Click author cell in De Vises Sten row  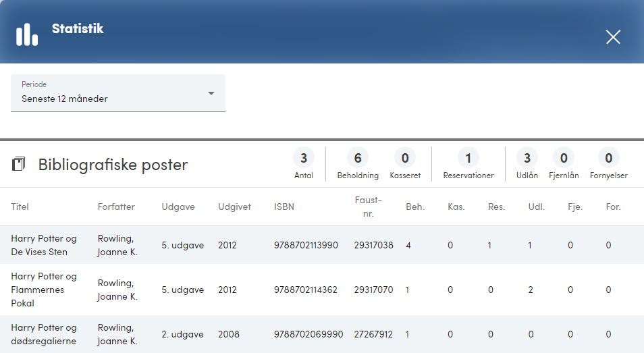coord(117,245)
